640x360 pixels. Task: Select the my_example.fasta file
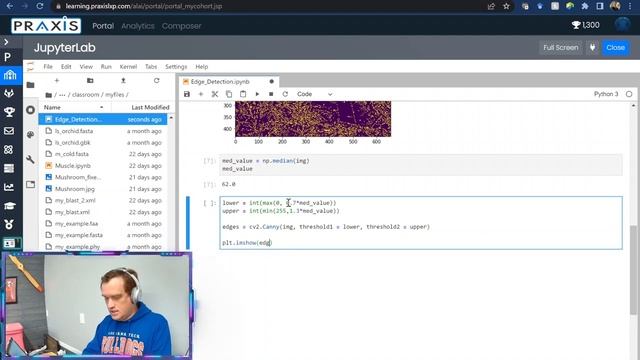(x=103, y=235)
